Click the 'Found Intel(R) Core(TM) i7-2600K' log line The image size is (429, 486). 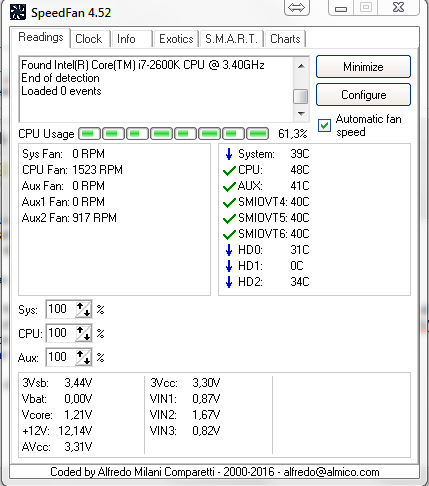pos(143,65)
